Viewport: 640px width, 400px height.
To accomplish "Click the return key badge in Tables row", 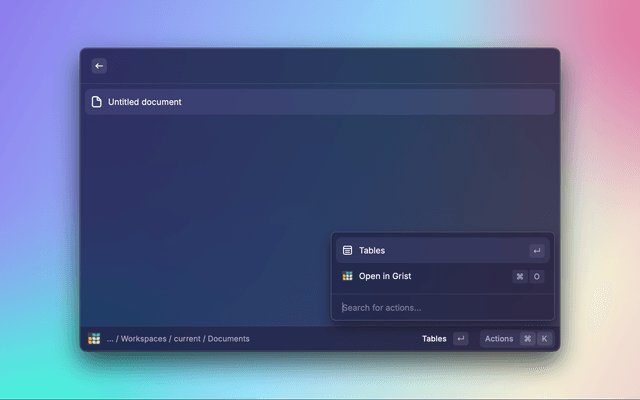I will click(x=536, y=251).
